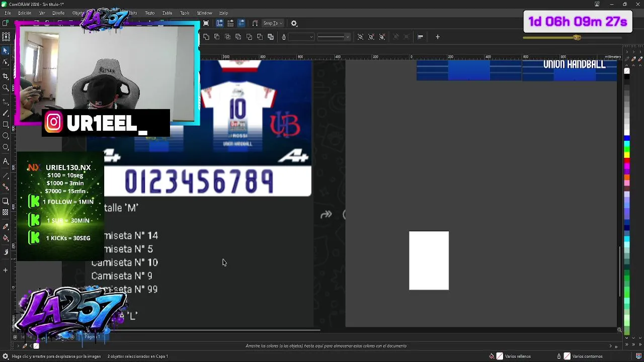Click the Simplify shapes icon
The width and height of the screenshot is (644, 362).
pos(238,37)
